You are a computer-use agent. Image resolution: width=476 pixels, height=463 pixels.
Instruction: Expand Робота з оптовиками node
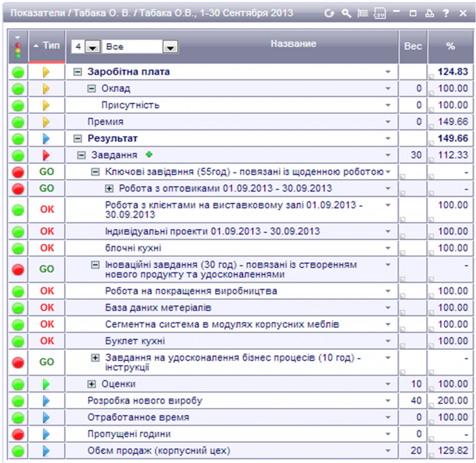point(109,189)
